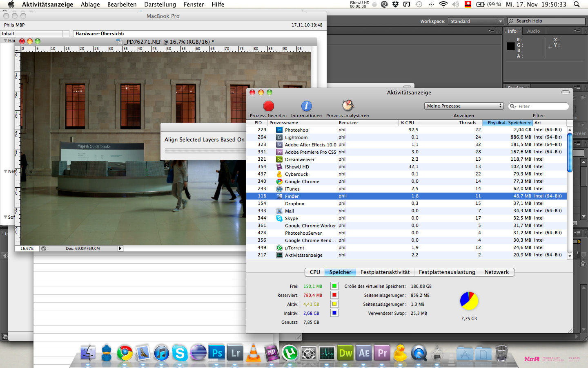Image resolution: width=588 pixels, height=368 pixels.
Task: Click the green Frei color box
Action: pyautogui.click(x=334, y=286)
